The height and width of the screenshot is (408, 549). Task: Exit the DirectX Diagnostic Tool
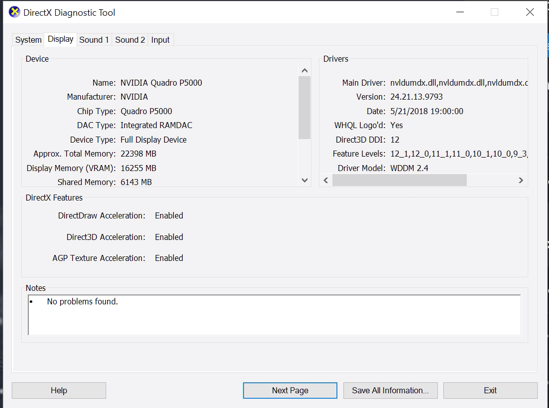pos(490,390)
